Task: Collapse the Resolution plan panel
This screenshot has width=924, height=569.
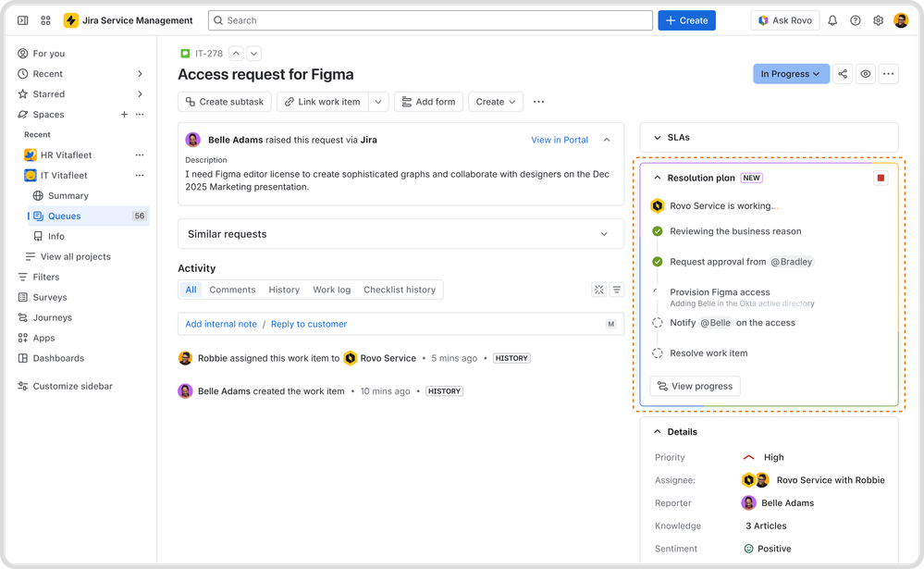Action: pos(657,178)
